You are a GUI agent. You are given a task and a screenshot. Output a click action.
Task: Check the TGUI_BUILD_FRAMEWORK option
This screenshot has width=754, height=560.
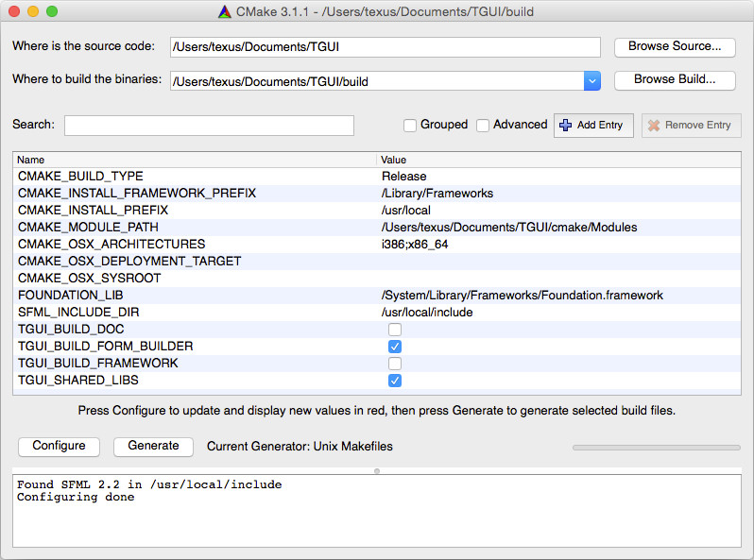tap(395, 364)
